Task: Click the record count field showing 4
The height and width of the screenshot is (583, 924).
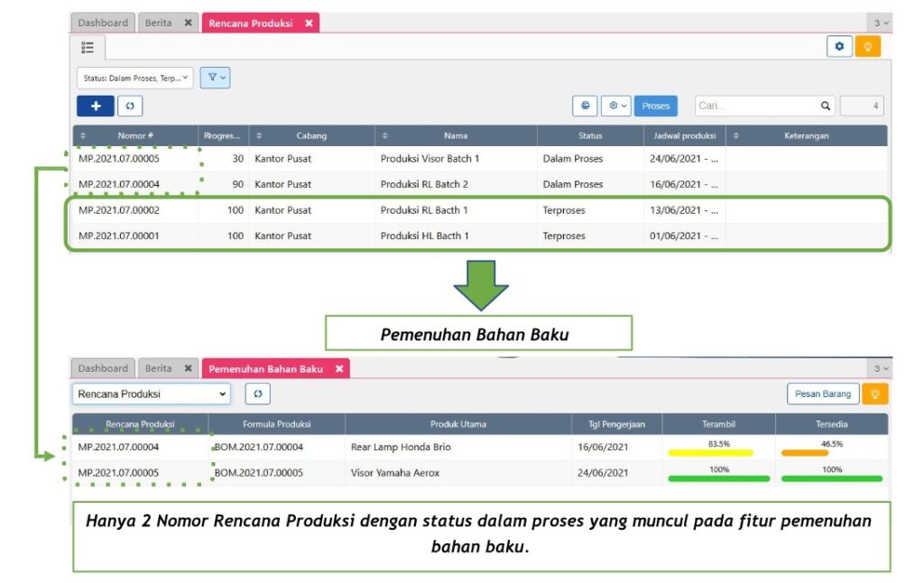Action: click(862, 106)
